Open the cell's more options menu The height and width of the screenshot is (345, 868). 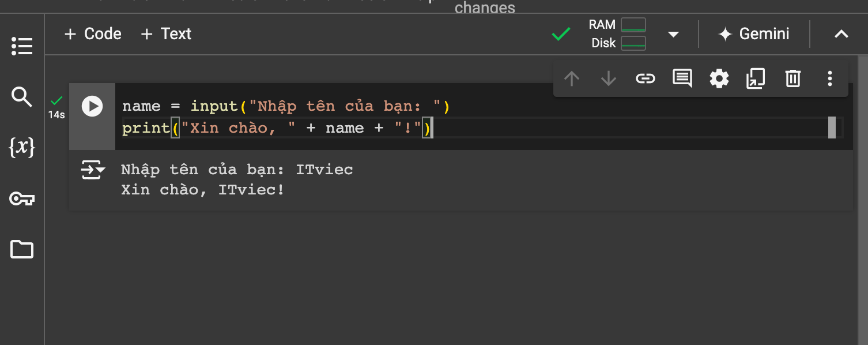pyautogui.click(x=830, y=78)
